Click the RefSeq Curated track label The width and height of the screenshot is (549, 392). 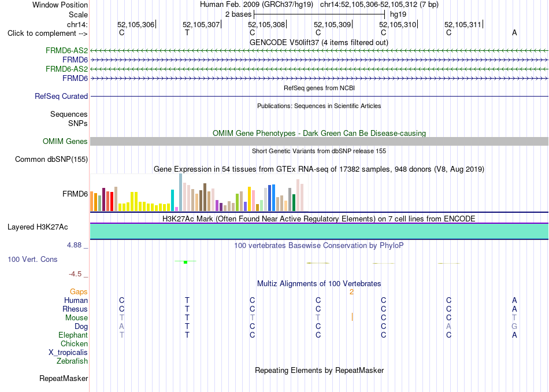tap(61, 96)
